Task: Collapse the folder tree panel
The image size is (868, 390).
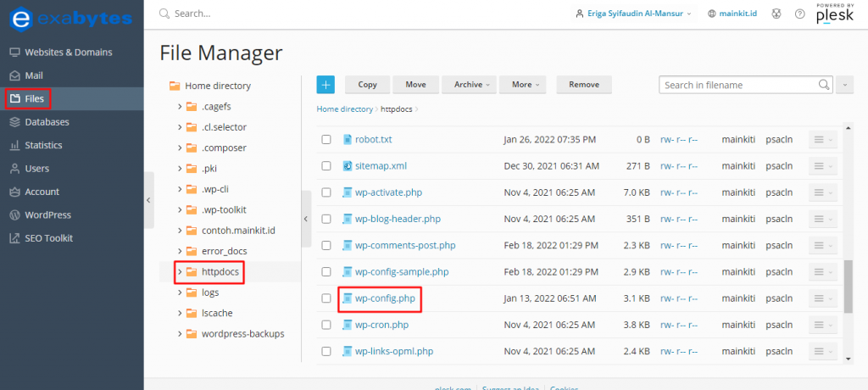Action: pos(306,219)
